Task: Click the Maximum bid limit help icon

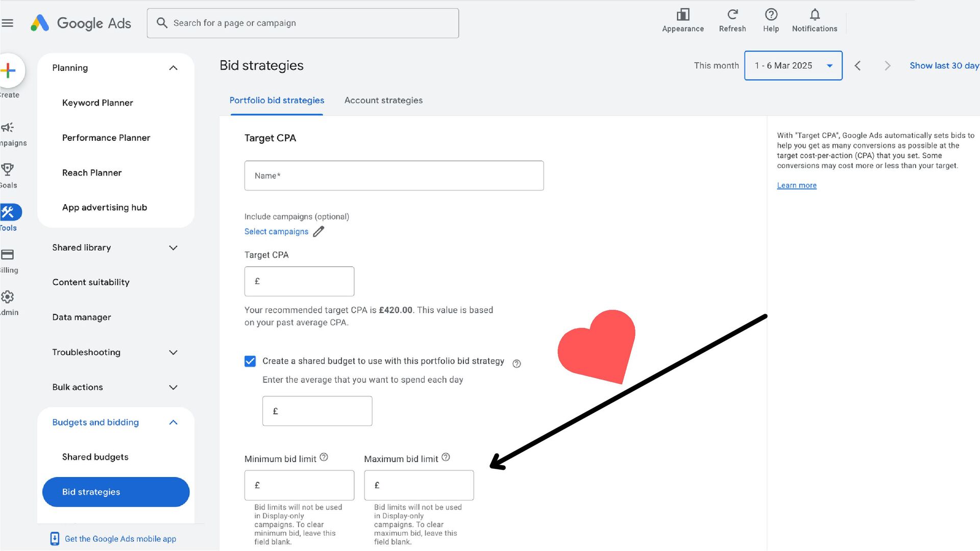Action: pyautogui.click(x=446, y=457)
